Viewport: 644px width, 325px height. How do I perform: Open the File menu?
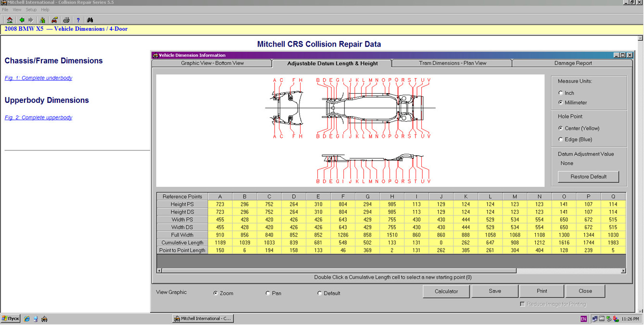coord(5,10)
